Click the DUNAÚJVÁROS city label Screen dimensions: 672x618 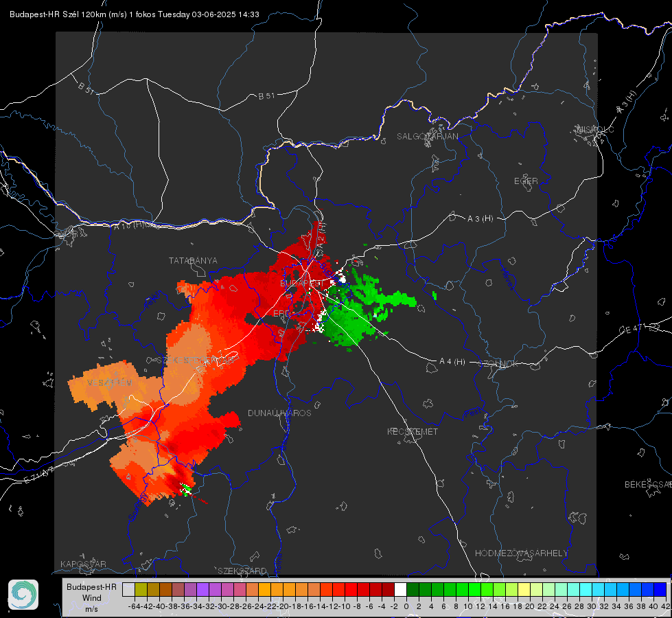click(x=279, y=413)
